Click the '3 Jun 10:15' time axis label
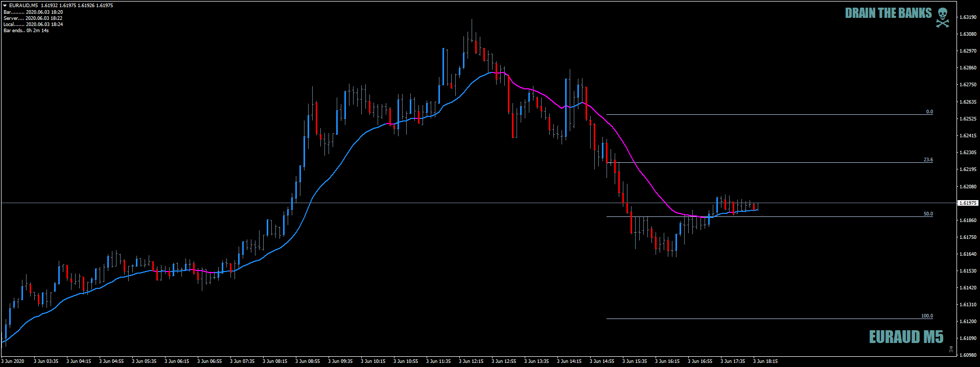This screenshot has height=367, width=980. pos(373,361)
